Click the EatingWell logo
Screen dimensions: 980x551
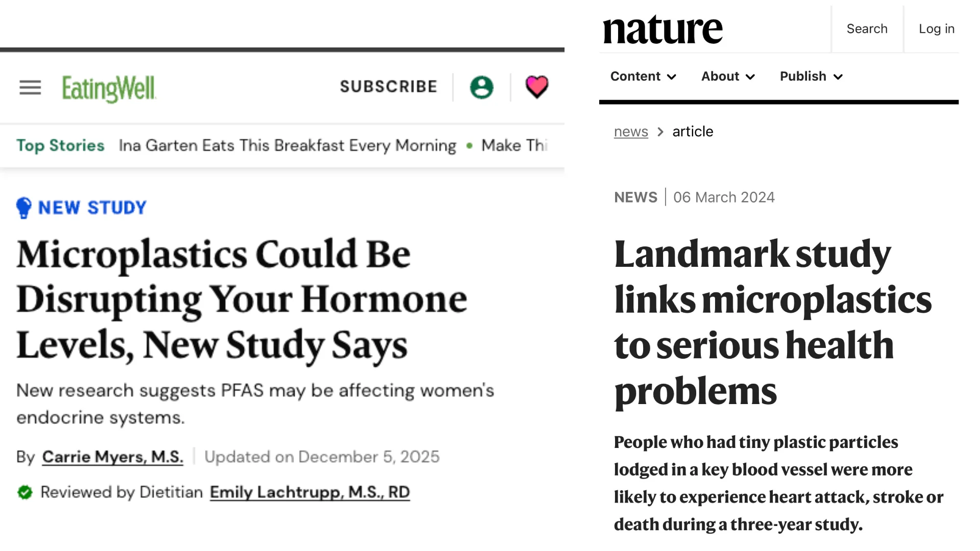(x=109, y=89)
